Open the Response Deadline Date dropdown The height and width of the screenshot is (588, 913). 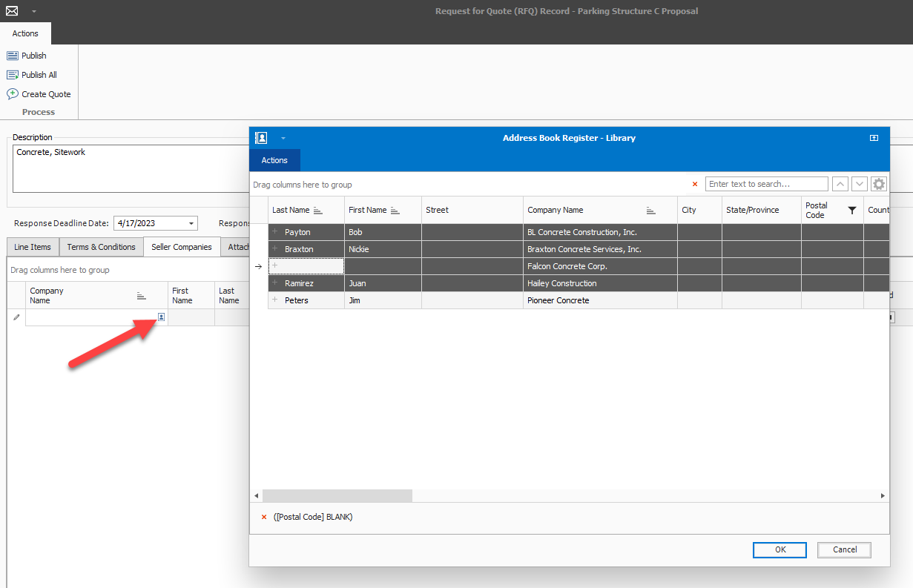[x=192, y=223]
